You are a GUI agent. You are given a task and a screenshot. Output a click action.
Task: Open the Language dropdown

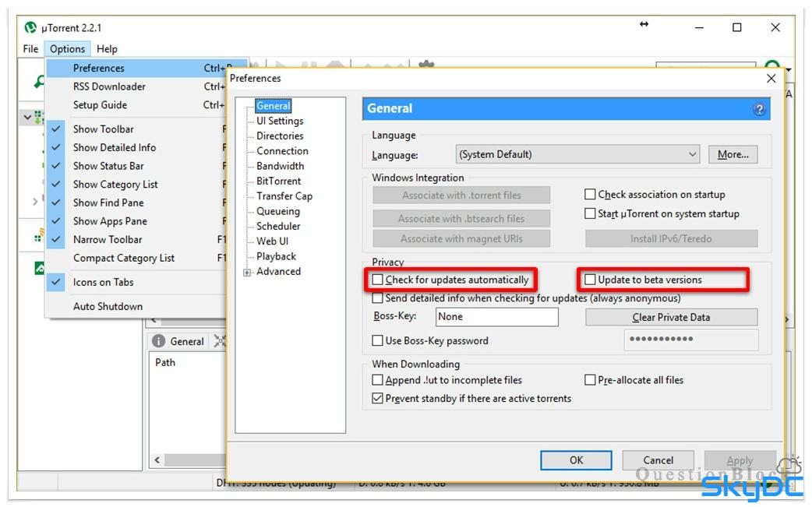click(x=577, y=155)
